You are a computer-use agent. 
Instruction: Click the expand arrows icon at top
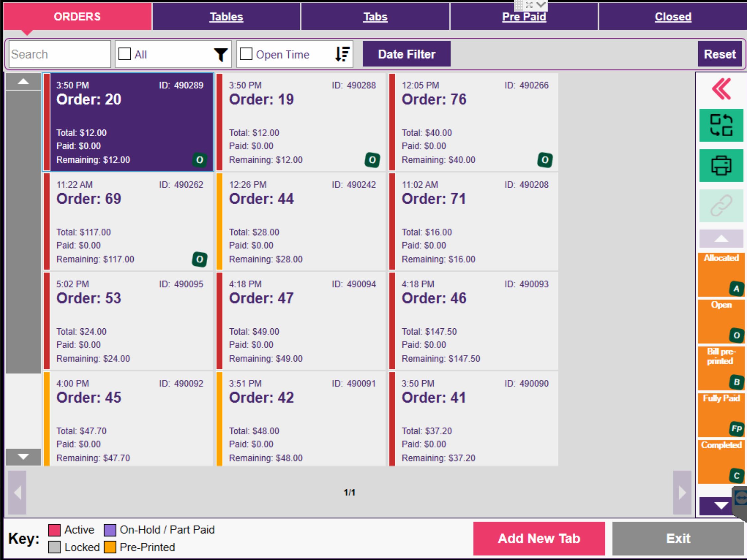pos(529,5)
